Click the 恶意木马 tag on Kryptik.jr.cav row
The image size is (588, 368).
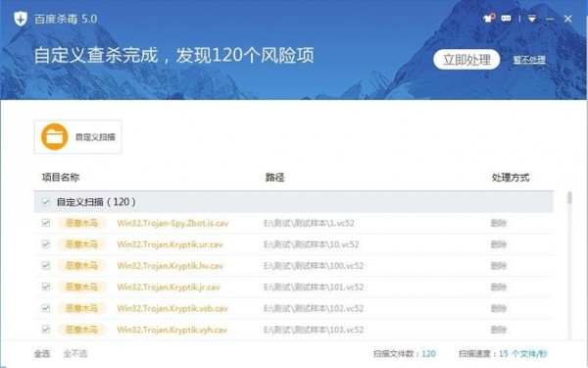pyautogui.click(x=81, y=287)
